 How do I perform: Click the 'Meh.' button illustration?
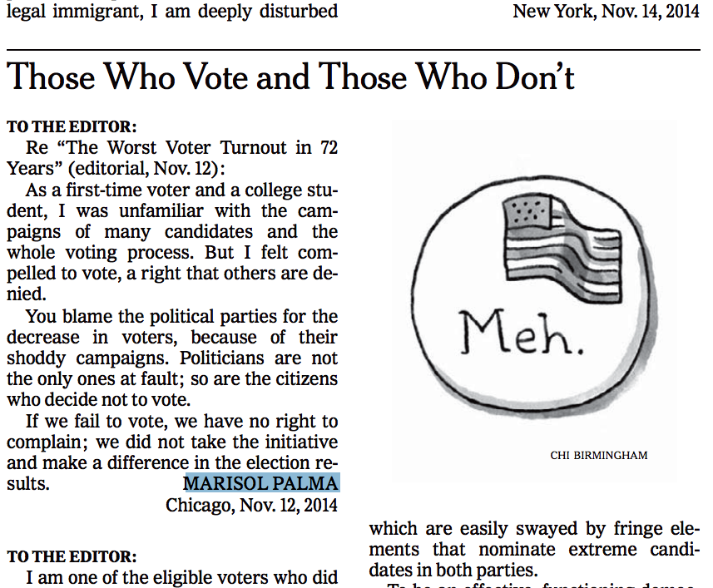pyautogui.click(x=535, y=298)
